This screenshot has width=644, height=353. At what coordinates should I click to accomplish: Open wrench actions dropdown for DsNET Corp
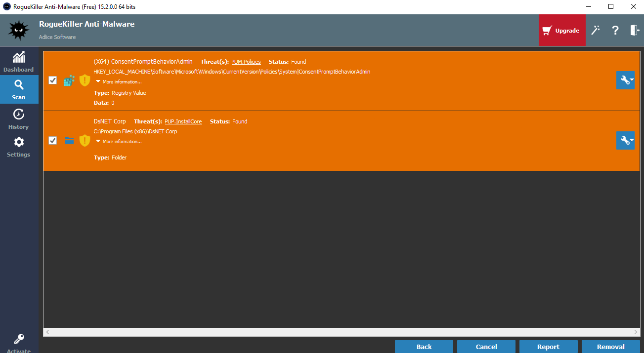(x=625, y=141)
